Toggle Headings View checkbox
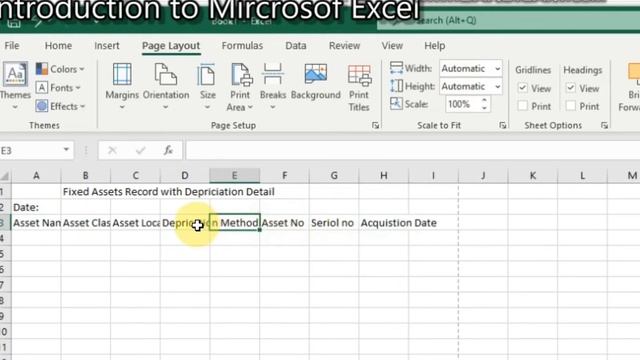The height and width of the screenshot is (360, 640). coord(571,88)
